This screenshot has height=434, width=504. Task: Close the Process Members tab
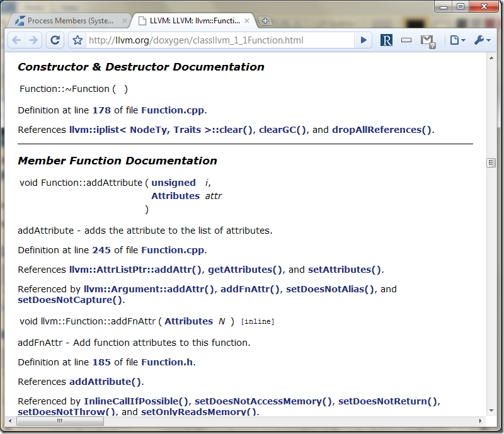[124, 21]
